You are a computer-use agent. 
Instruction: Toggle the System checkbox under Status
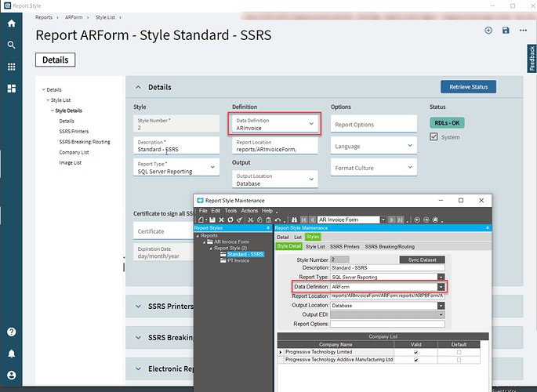434,137
